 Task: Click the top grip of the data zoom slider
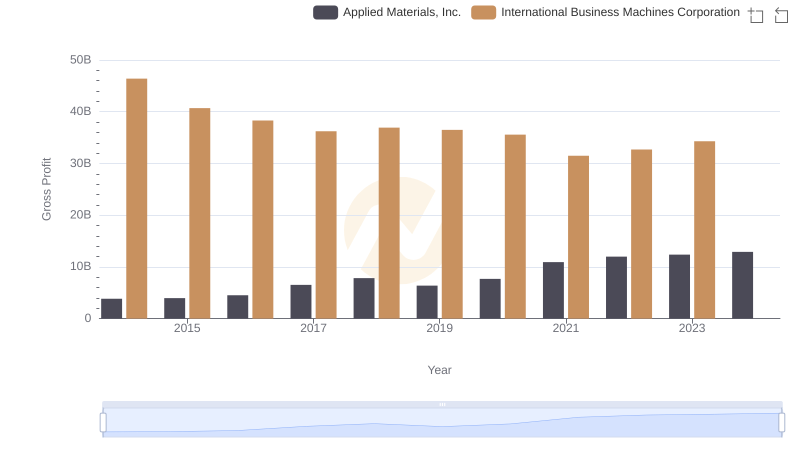(x=442, y=404)
